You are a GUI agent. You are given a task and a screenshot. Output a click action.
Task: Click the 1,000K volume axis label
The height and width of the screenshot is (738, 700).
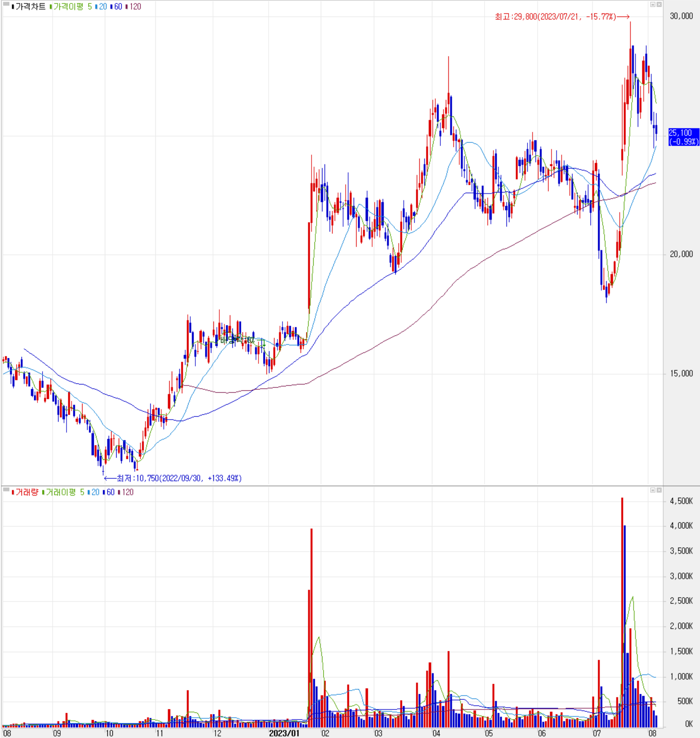[x=681, y=677]
